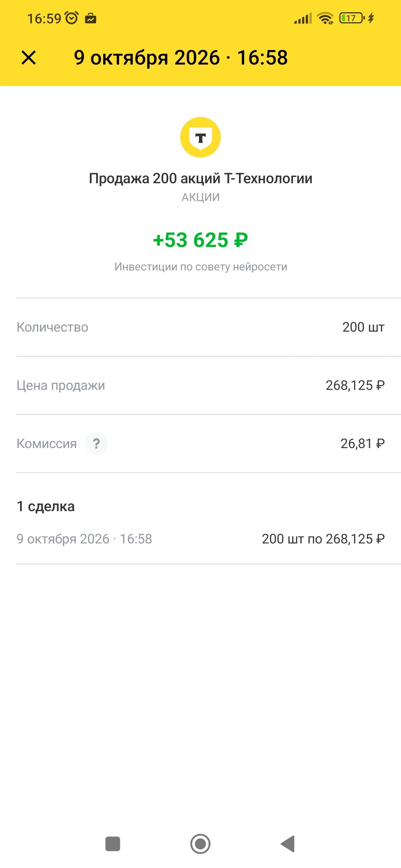Tap the Wi-Fi status icon
401x868 pixels.
(326, 18)
